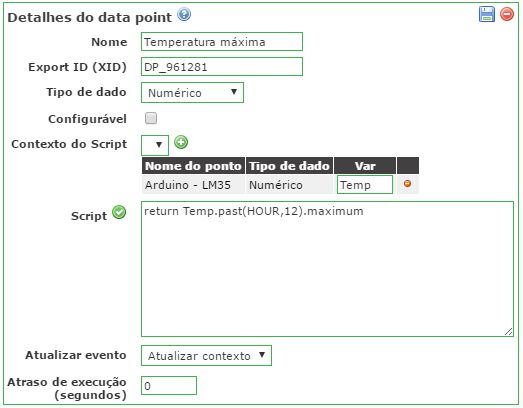Save the data point with the floppy disk icon
Image resolution: width=523 pixels, height=408 pixels.
tap(487, 15)
